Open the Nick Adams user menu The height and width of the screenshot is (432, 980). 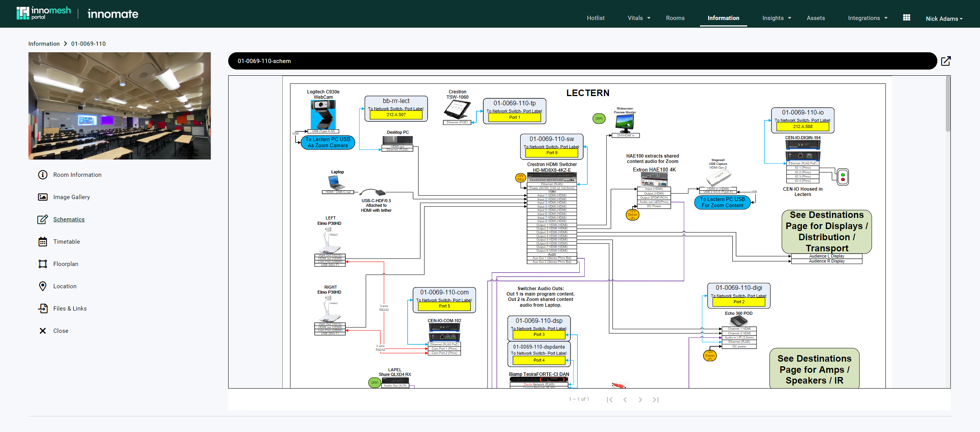click(x=944, y=18)
